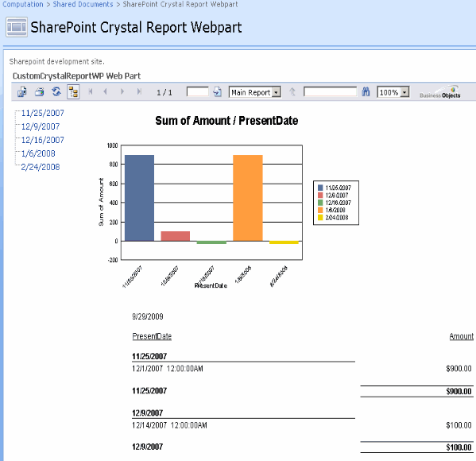The image size is (476, 461).
Task: Select 1/6/2008 in the group tree
Action: [x=38, y=153]
